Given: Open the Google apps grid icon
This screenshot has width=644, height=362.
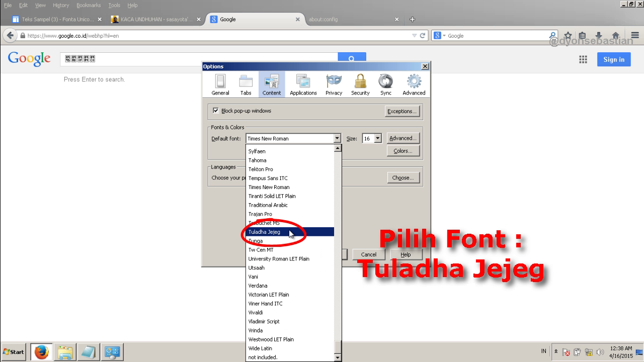Looking at the screenshot, I should [583, 59].
